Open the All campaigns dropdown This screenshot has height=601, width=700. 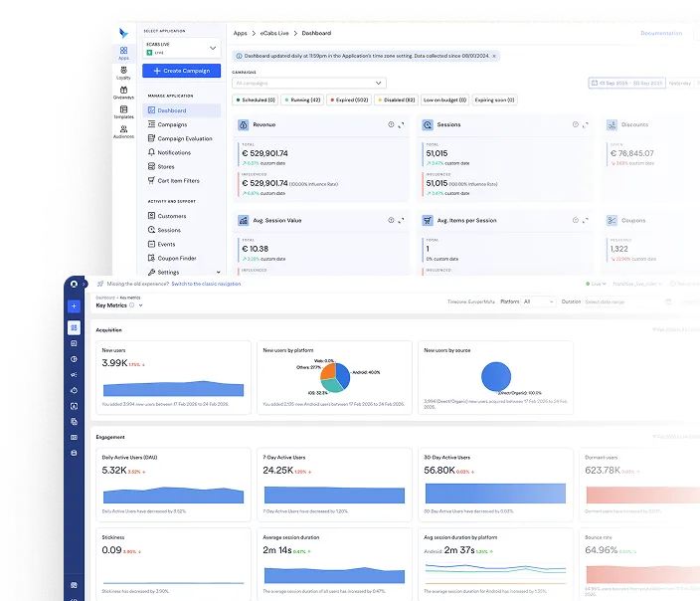click(x=309, y=84)
